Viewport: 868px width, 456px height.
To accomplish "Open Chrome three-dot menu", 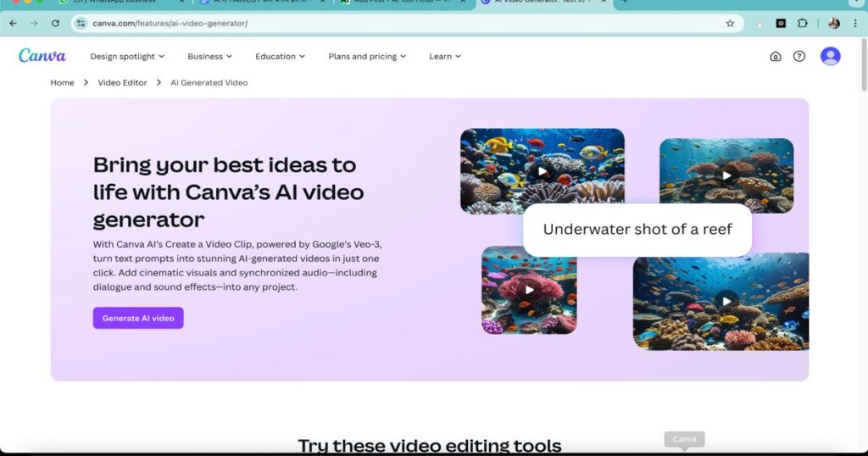I will coord(855,23).
